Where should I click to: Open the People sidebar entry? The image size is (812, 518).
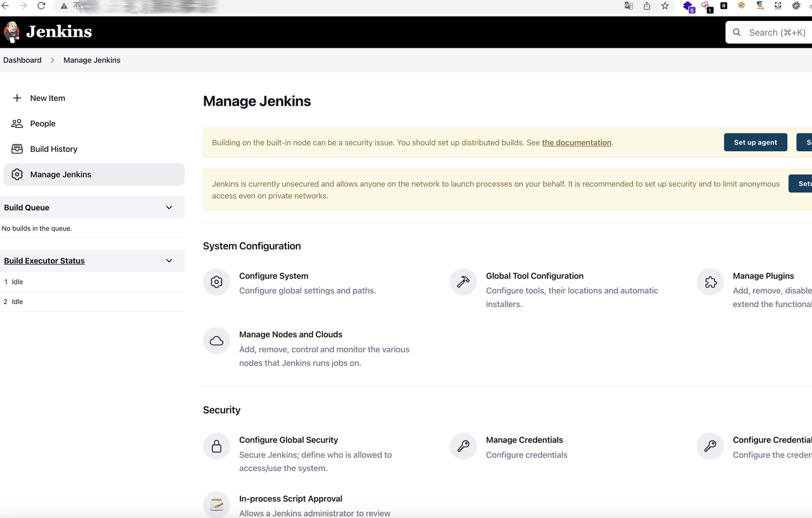[x=94, y=124]
